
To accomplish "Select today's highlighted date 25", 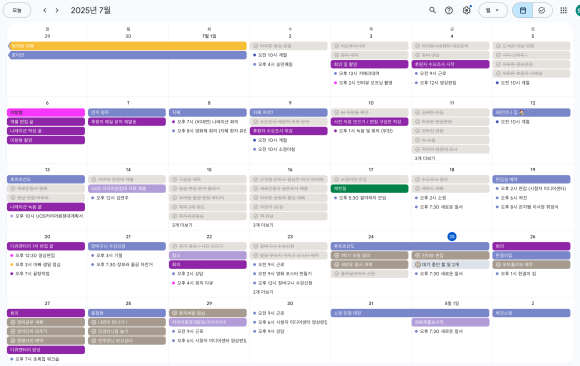I will tap(452, 237).
